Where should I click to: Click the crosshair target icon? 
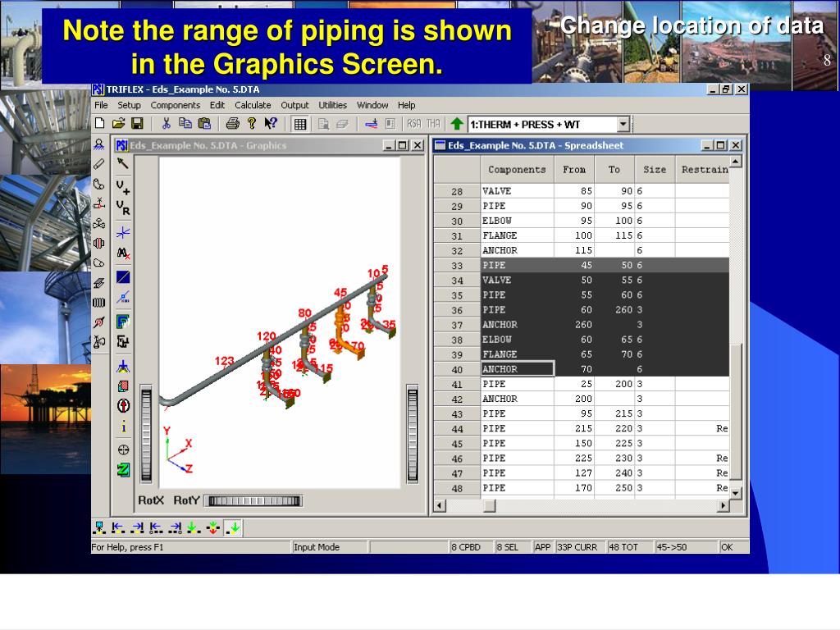pos(123,450)
